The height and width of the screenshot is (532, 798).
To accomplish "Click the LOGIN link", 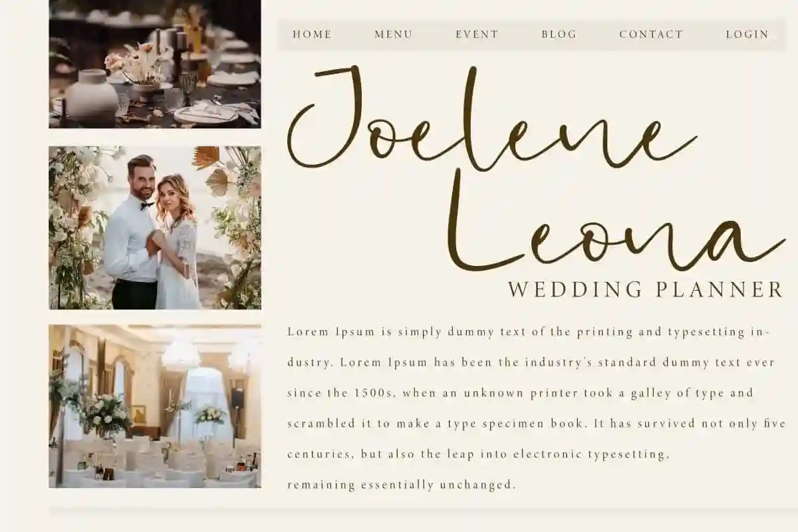I will pyautogui.click(x=747, y=35).
